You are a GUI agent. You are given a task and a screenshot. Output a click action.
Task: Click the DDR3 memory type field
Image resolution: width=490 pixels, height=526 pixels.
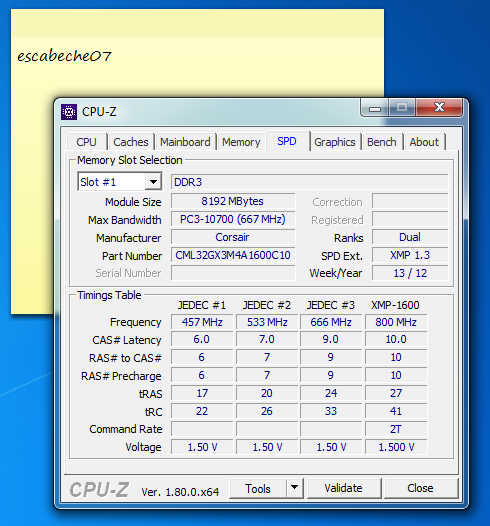tap(310, 182)
